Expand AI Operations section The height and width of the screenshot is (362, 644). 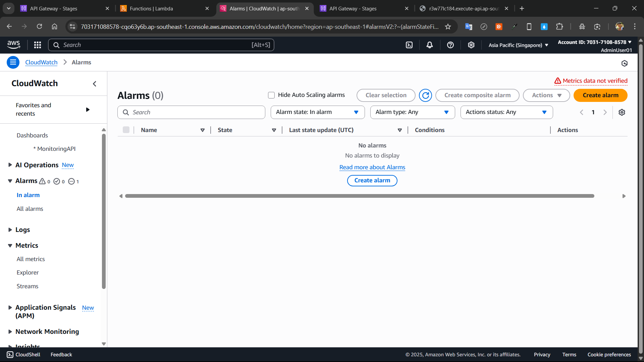tap(10, 165)
